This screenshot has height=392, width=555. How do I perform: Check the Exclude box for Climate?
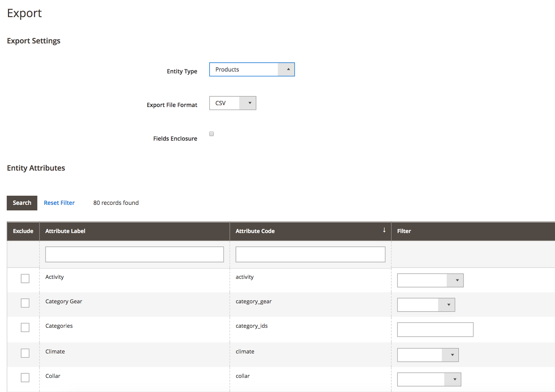click(x=25, y=353)
